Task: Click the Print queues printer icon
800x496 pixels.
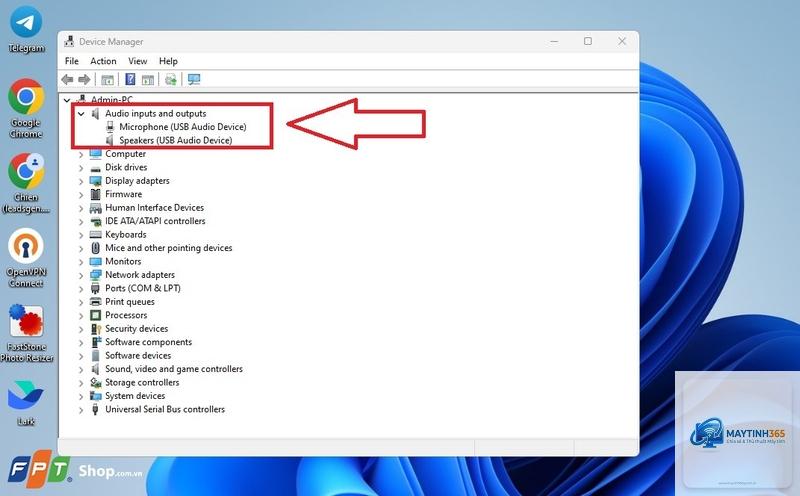Action: pyautogui.click(x=95, y=302)
